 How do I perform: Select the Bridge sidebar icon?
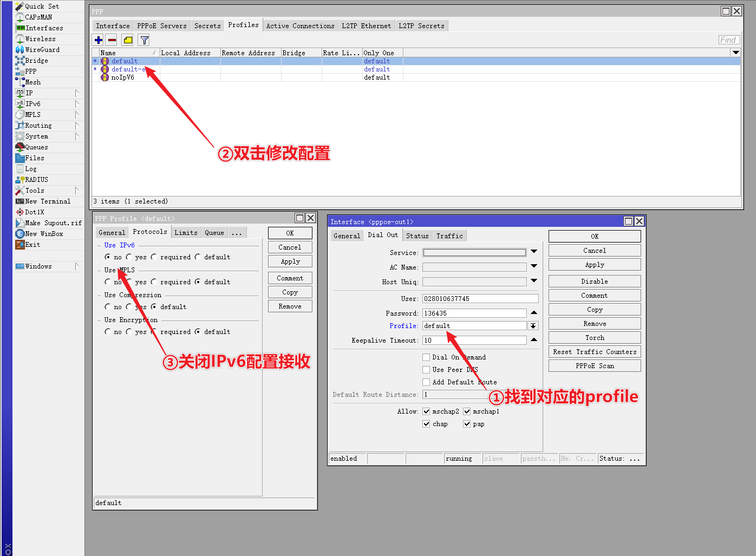[x=20, y=61]
